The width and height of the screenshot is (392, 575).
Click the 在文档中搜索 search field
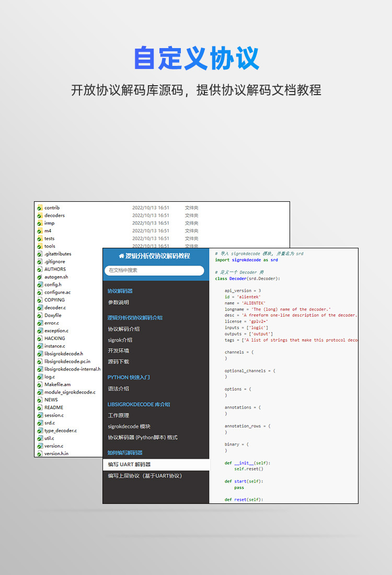tap(154, 271)
